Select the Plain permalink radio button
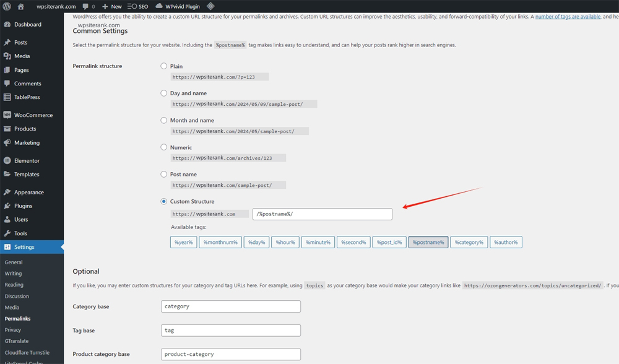This screenshot has width=619, height=364. pyautogui.click(x=164, y=66)
